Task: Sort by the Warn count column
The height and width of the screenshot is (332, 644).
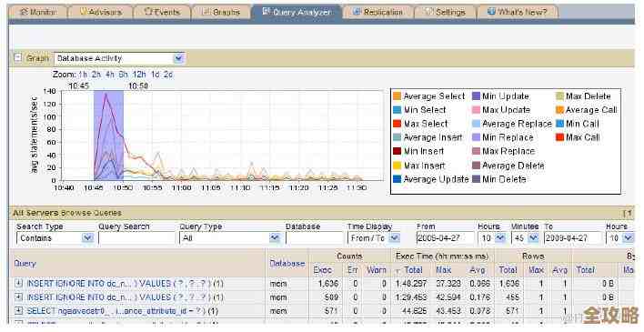Action: tap(377, 270)
